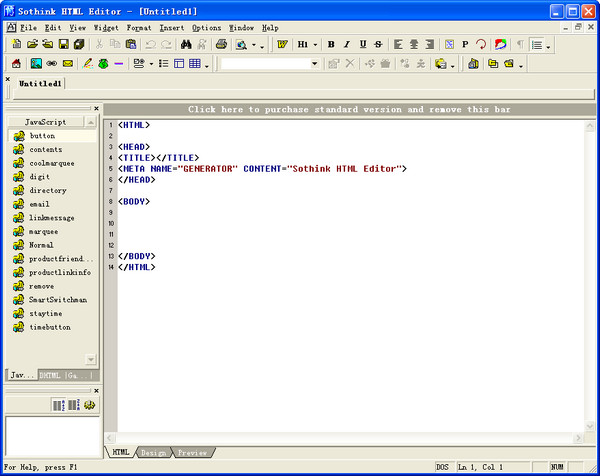
Task: Click the binoculars Find icon
Action: pyautogui.click(x=186, y=45)
